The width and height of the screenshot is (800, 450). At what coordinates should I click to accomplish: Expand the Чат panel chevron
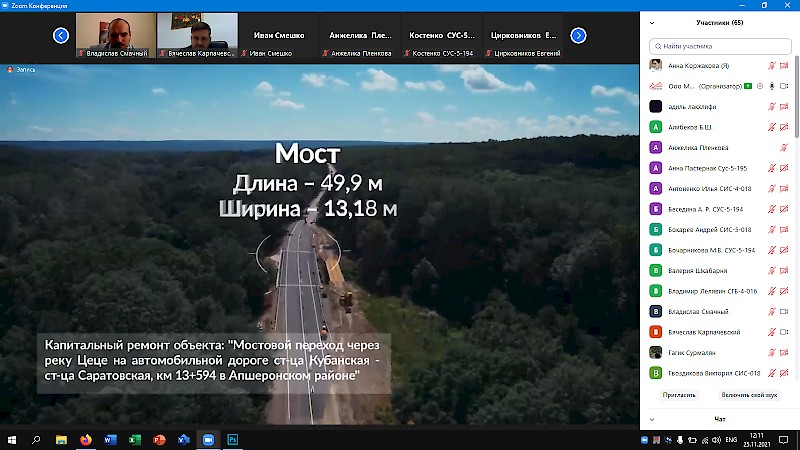tap(652, 419)
